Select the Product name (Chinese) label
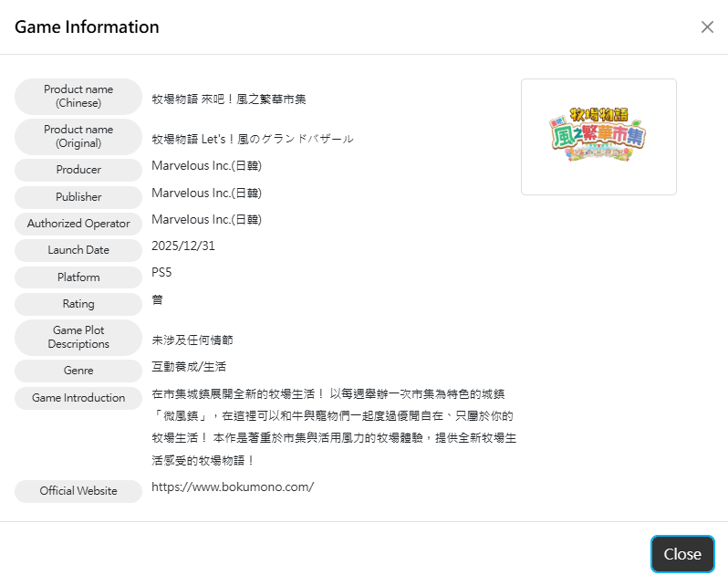Image resolution: width=728 pixels, height=586 pixels. pos(78,97)
